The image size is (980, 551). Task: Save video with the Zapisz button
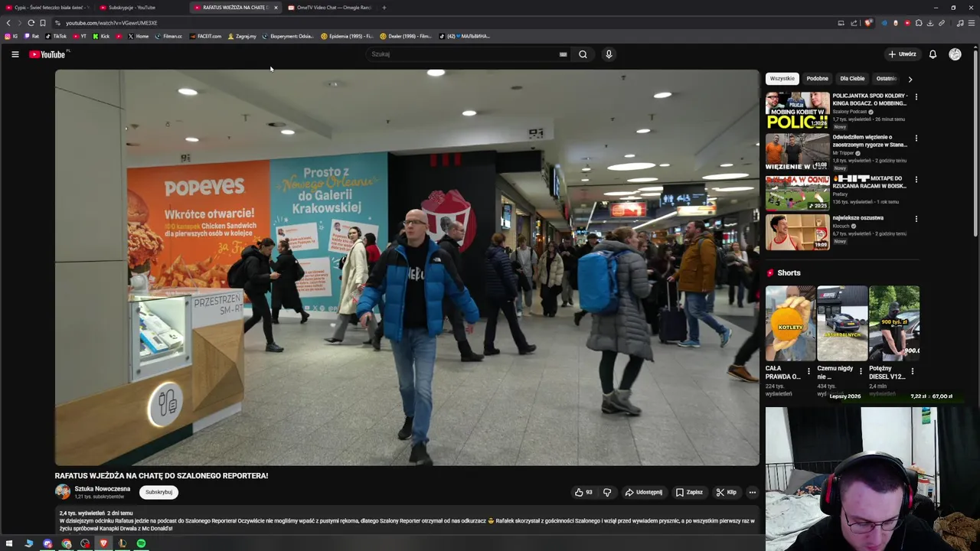pyautogui.click(x=689, y=492)
